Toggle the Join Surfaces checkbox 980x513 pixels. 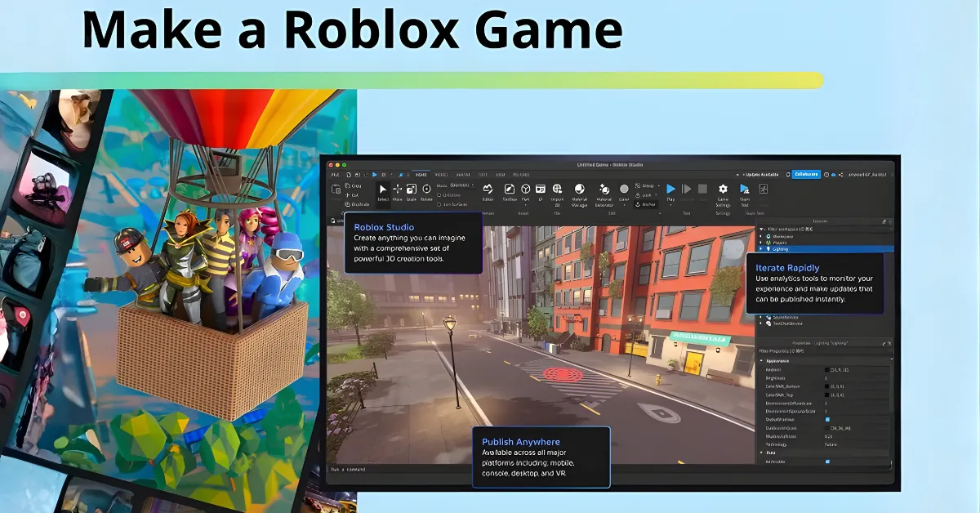click(439, 204)
